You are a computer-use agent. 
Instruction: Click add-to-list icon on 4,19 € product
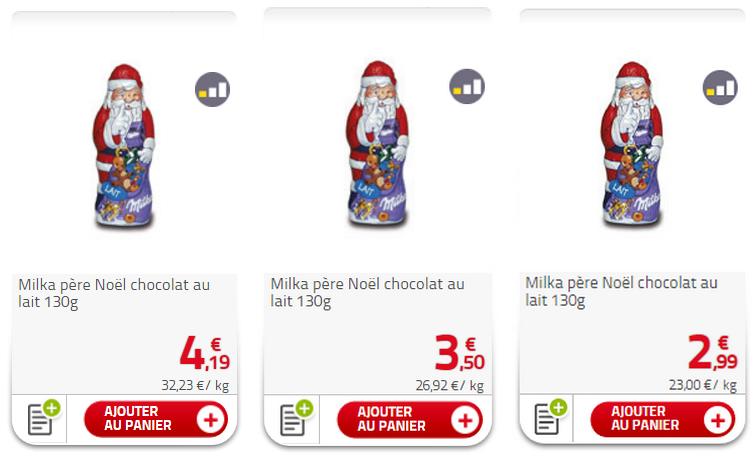point(44,417)
